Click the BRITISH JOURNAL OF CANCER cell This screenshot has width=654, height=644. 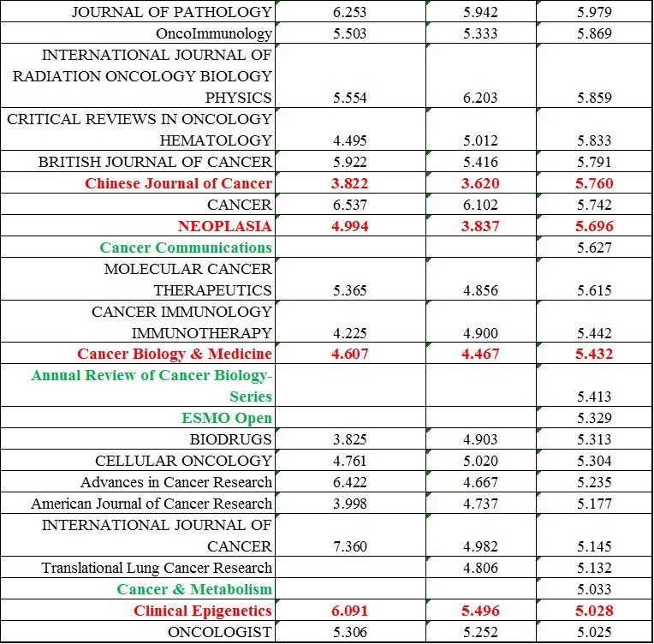(x=138, y=162)
